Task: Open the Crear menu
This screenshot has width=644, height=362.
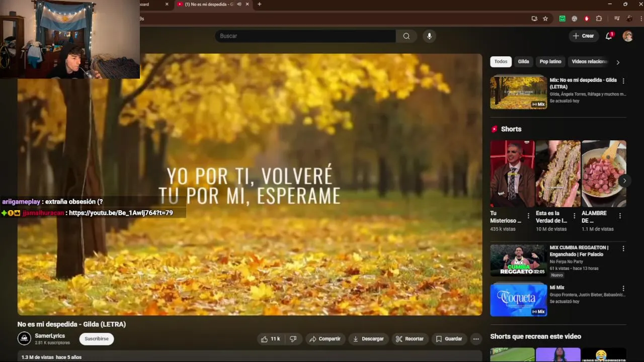Action: click(x=583, y=36)
